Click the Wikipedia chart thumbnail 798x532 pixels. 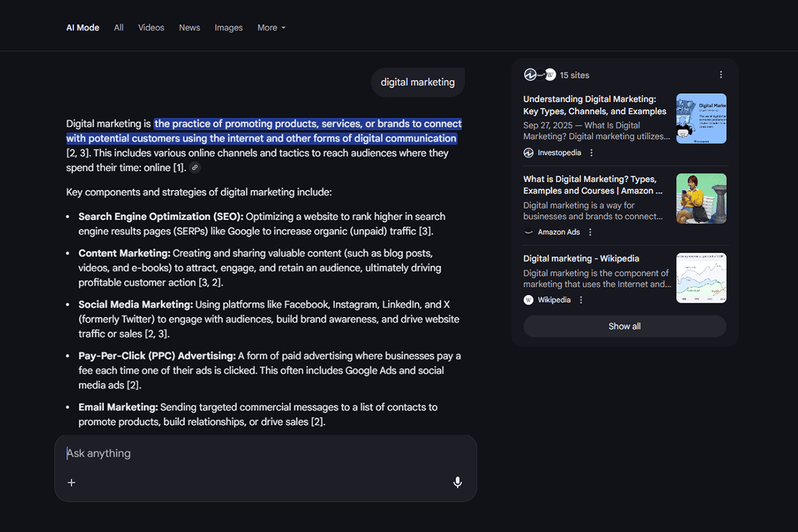[x=701, y=278]
